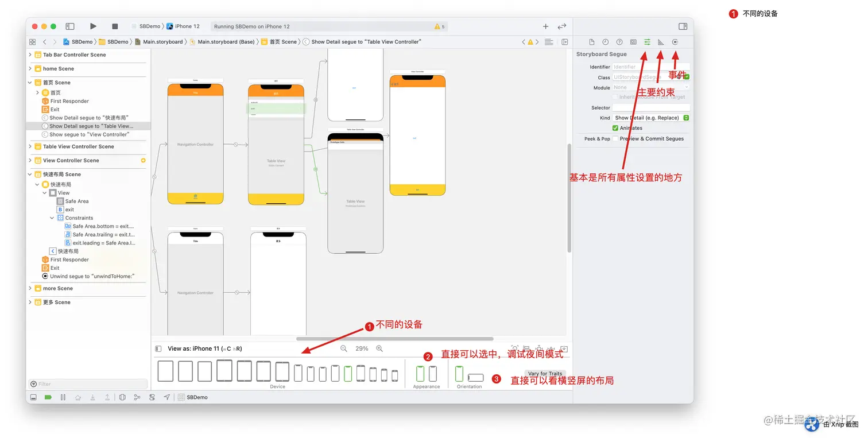The image size is (868, 438).
Task: Open the Library with plus button
Action: click(x=546, y=26)
